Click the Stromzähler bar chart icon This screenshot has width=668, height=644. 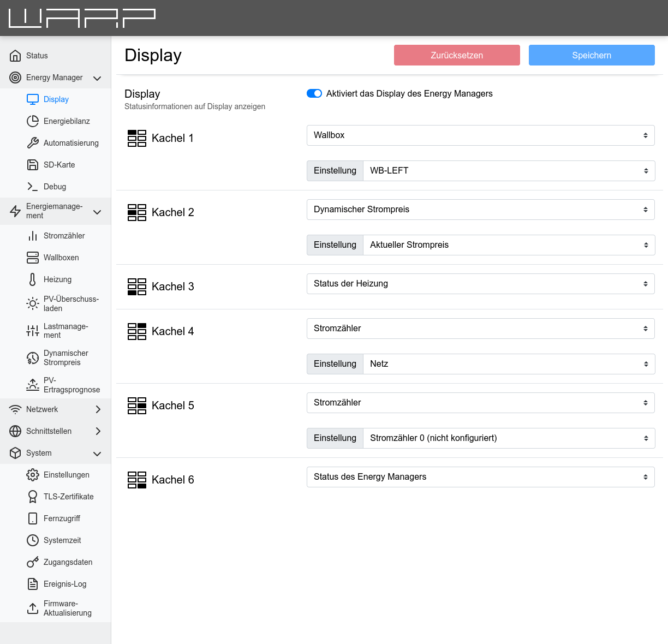click(x=33, y=235)
